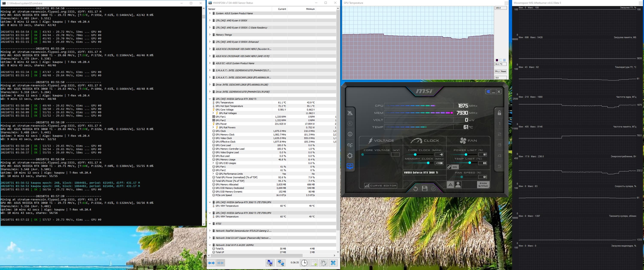This screenshot has width=644, height=270.
Task: Toggle automatic fan speed A button
Action: point(450,185)
